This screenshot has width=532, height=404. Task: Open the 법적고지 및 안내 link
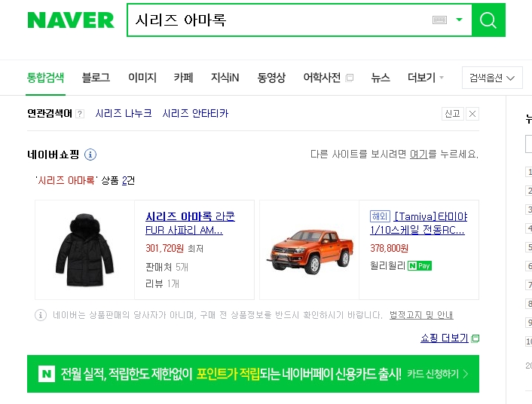click(421, 315)
